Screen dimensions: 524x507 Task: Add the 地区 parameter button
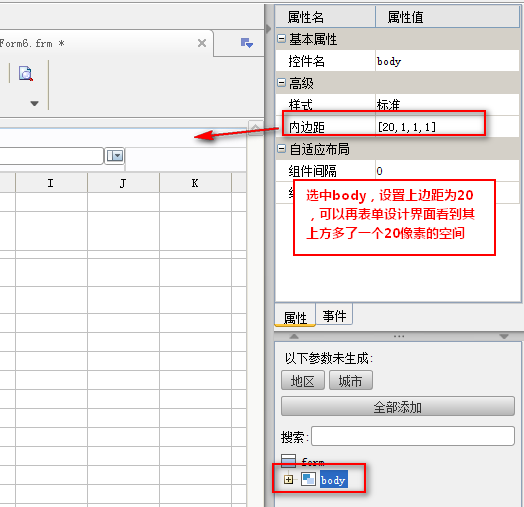click(x=303, y=380)
